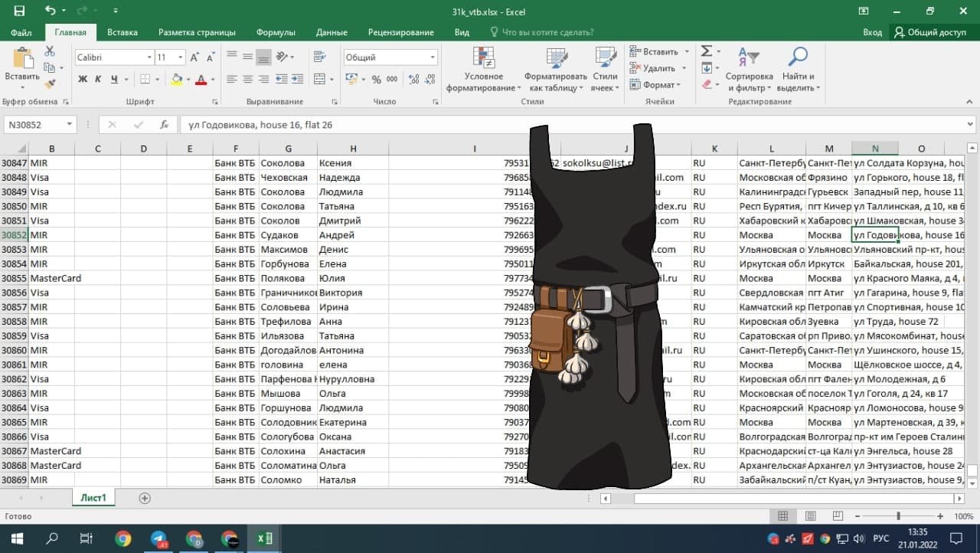
Task: Open the font size dropdown
Action: pyautogui.click(x=181, y=57)
